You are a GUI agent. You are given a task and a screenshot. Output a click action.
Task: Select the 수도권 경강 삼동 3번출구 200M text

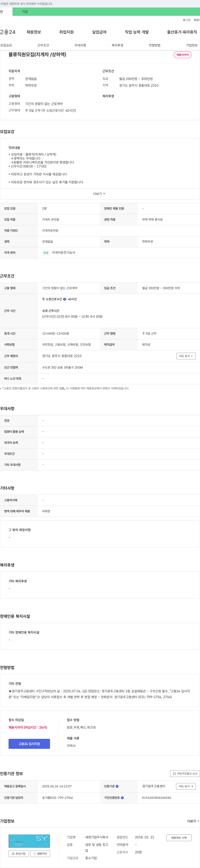pyautogui.click(x=62, y=368)
